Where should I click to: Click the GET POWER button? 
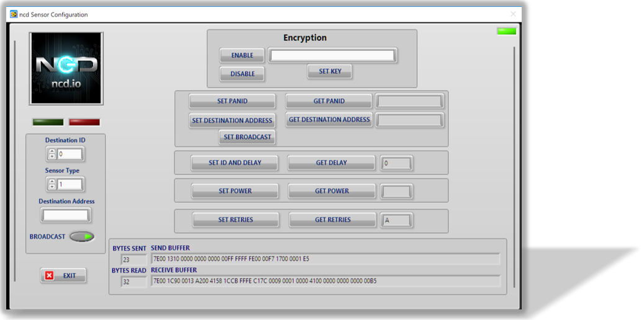pyautogui.click(x=332, y=191)
